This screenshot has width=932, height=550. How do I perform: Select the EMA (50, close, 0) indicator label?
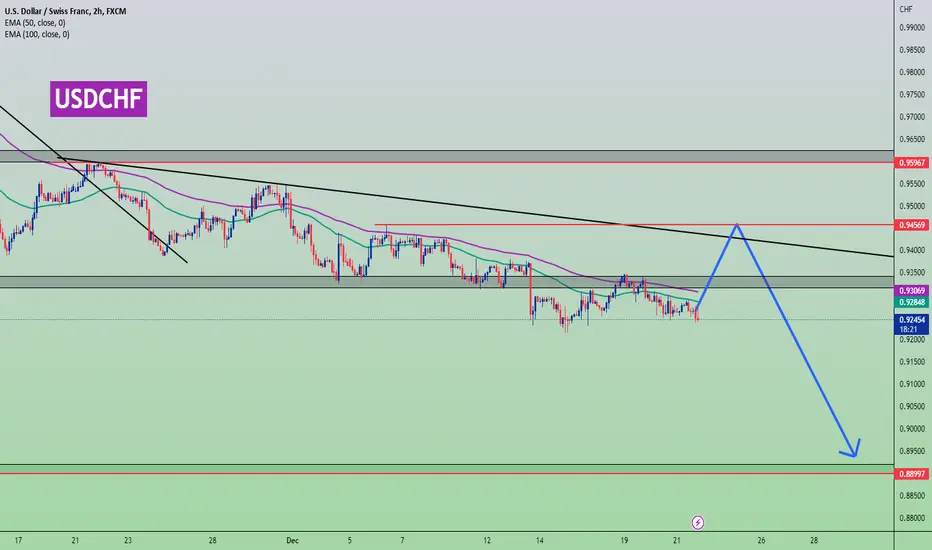pyautogui.click(x=35, y=23)
